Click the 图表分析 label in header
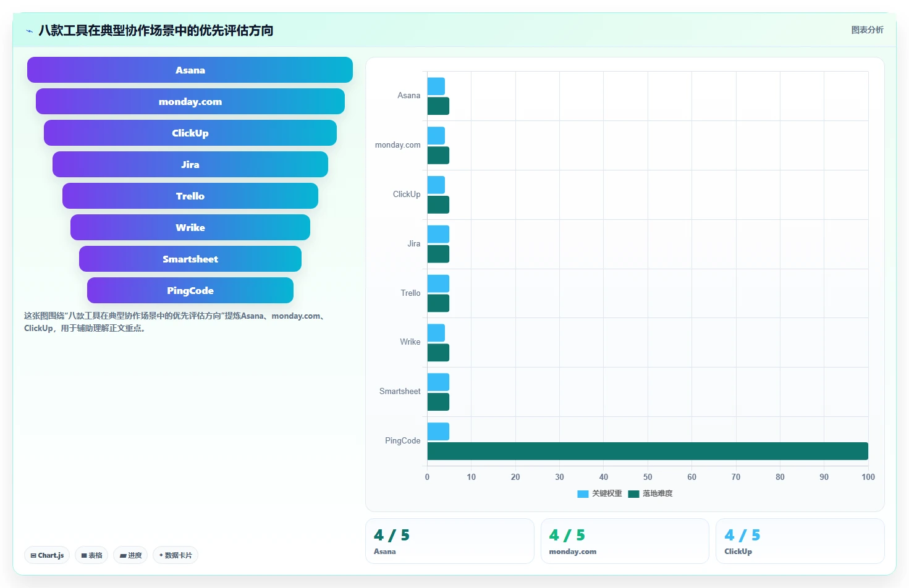 point(867,30)
